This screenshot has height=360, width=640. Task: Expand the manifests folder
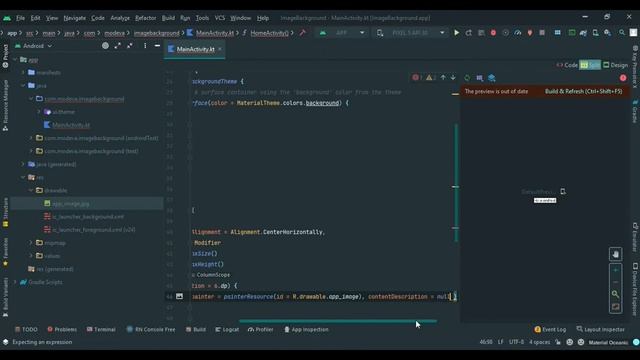coord(23,72)
